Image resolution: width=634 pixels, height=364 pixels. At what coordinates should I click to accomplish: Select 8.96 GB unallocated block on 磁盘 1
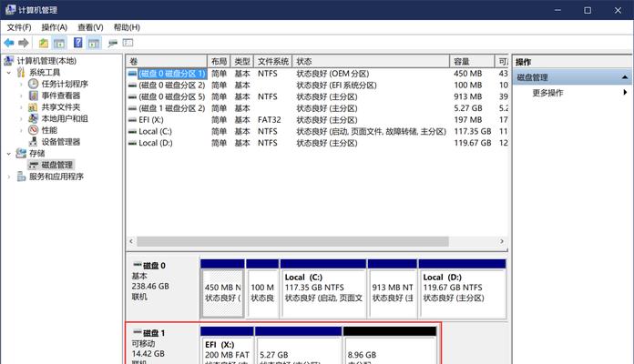click(x=390, y=346)
